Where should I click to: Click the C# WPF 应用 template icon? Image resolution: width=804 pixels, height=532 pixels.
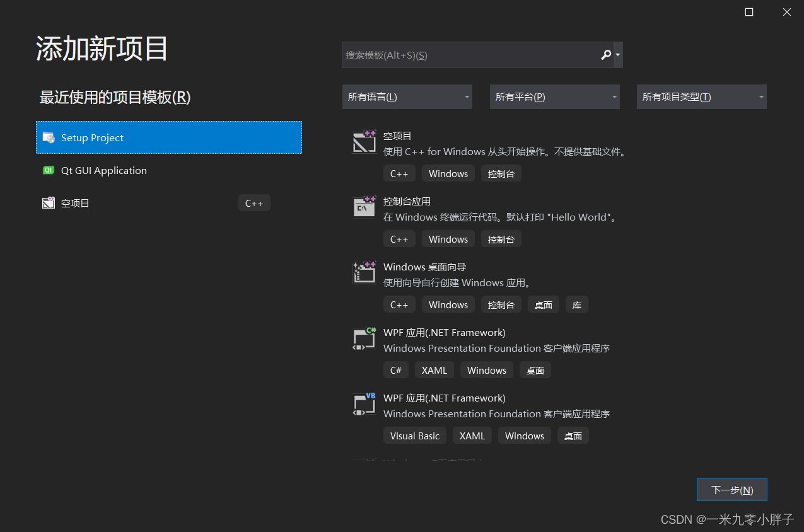[x=364, y=338]
